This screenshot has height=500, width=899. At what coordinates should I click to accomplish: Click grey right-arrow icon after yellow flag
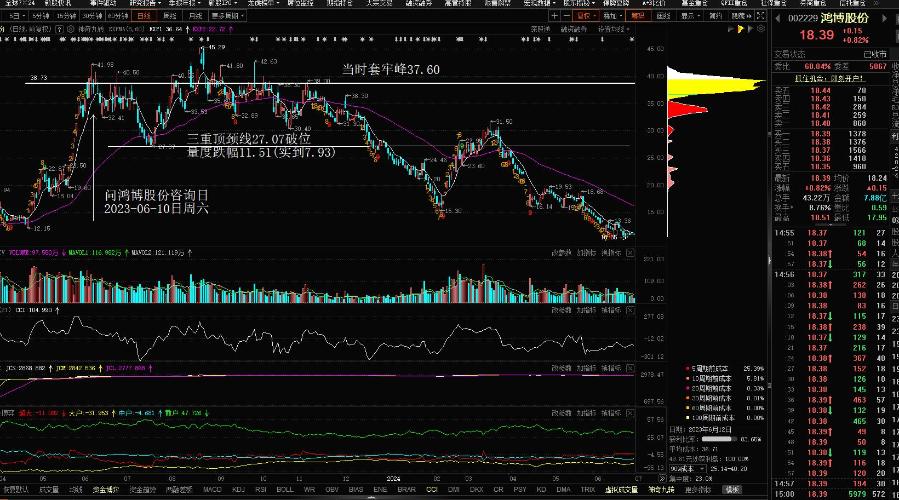(x=750, y=29)
